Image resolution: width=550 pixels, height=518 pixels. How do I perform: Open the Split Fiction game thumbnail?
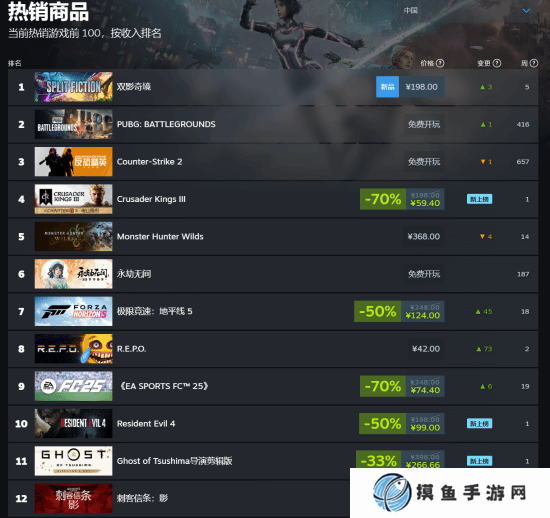click(74, 87)
